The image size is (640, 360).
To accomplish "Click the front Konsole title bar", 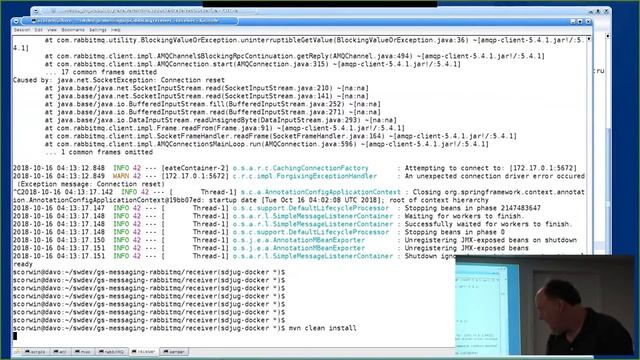I will click(302, 21).
